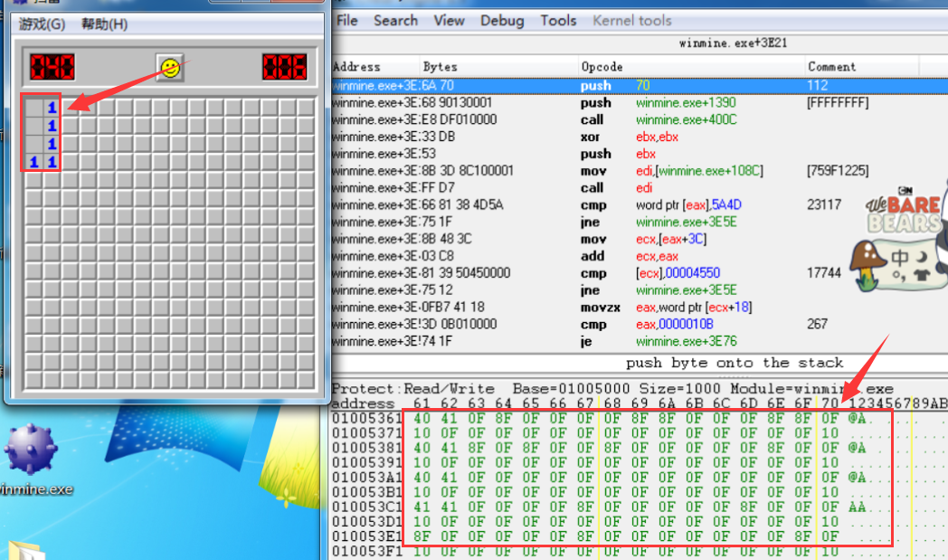Select the 'cmp eax,0000010B' instruction row
948x560 pixels.
tap(640, 324)
